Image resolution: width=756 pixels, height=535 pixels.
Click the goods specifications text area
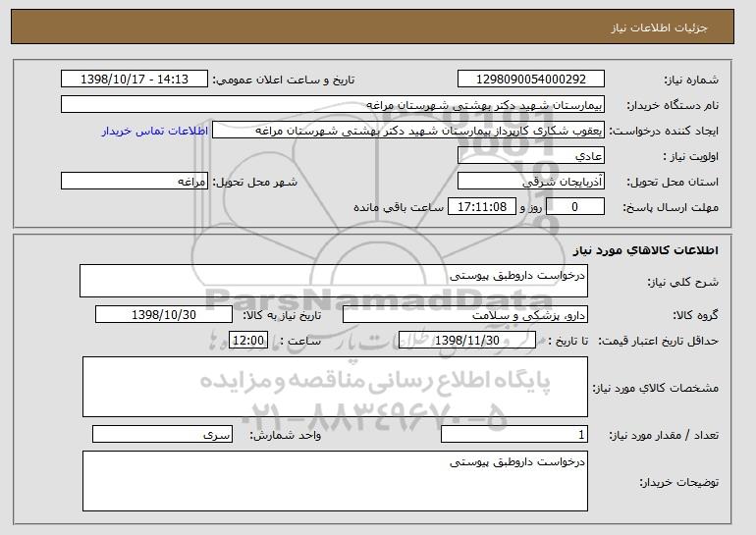click(335, 387)
